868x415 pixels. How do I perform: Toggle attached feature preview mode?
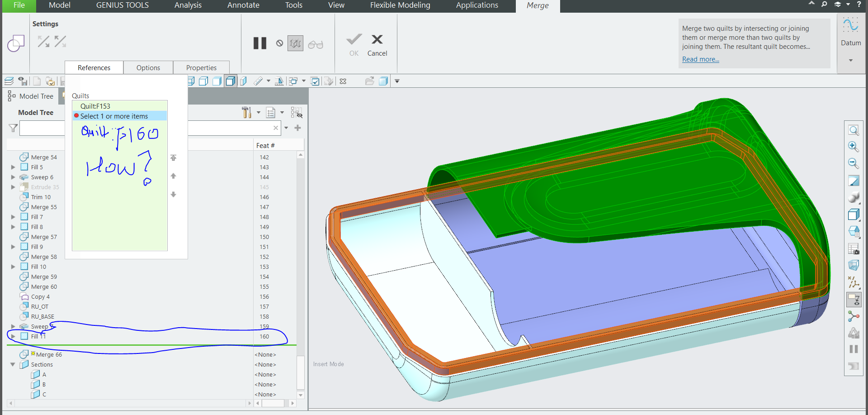point(295,43)
